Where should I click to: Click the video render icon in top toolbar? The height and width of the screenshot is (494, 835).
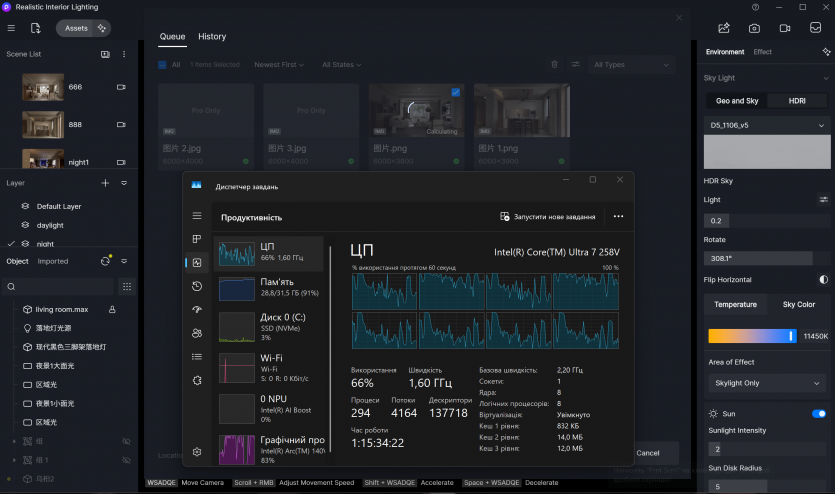click(x=785, y=28)
